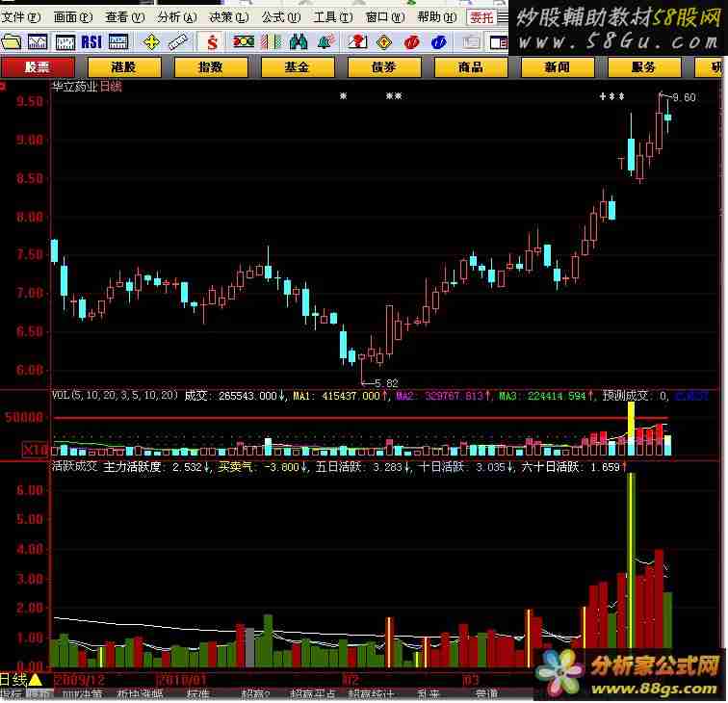The image size is (728, 703).
Task: Click the line chart toolbar icon
Action: click(x=38, y=42)
